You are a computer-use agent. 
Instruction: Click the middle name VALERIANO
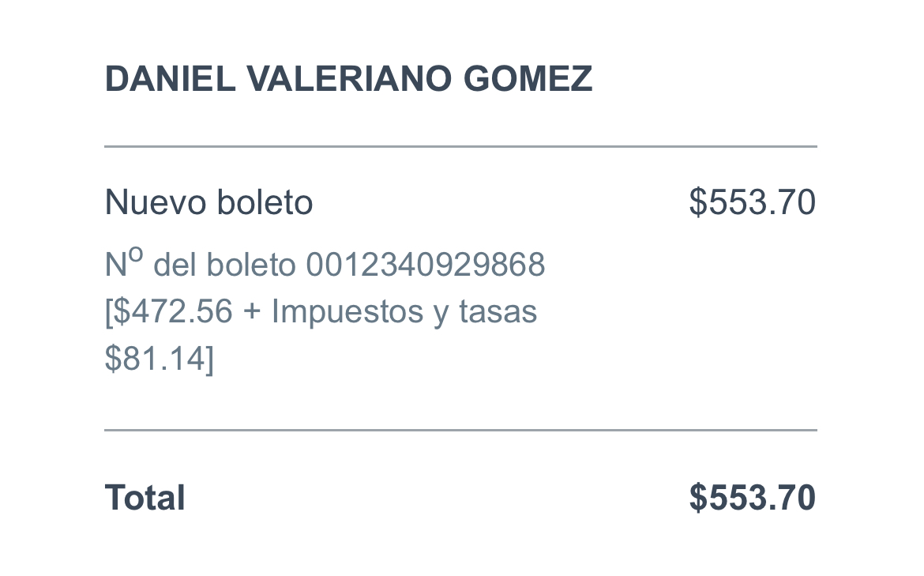coord(349,78)
